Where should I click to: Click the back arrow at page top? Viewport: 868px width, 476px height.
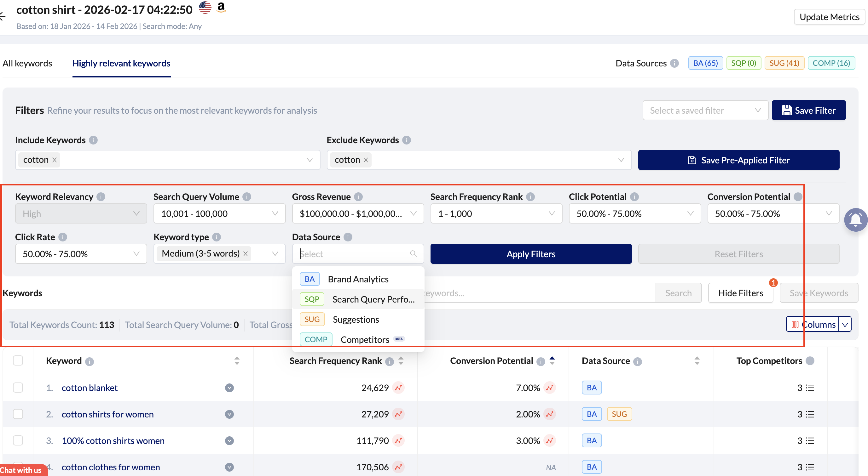point(3,16)
